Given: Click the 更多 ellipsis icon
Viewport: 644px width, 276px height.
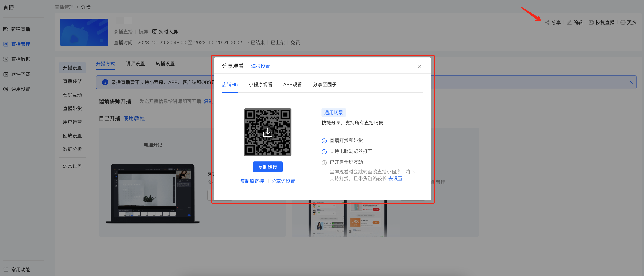Looking at the screenshot, I should 623,23.
